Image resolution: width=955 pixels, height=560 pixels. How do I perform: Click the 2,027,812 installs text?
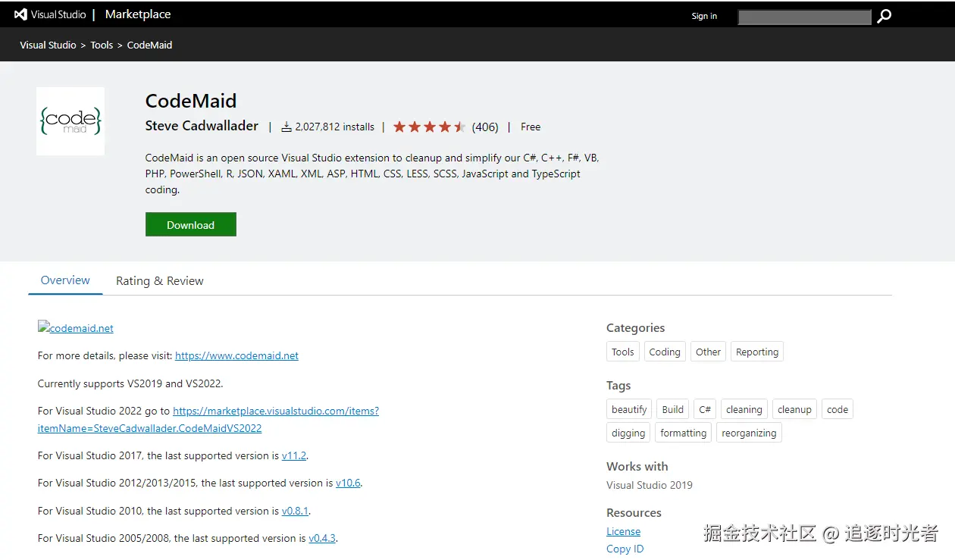coord(334,127)
